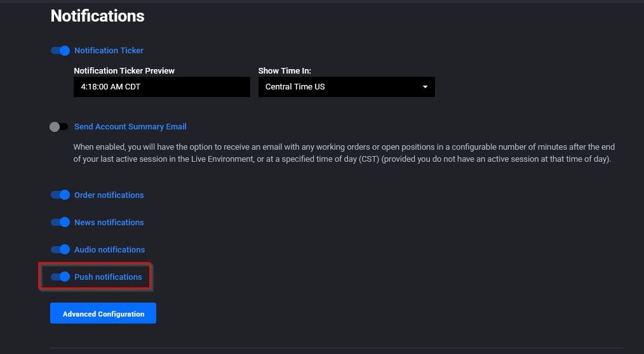Click the 'Show Time In:' field label
This screenshot has width=644, height=354.
click(285, 70)
